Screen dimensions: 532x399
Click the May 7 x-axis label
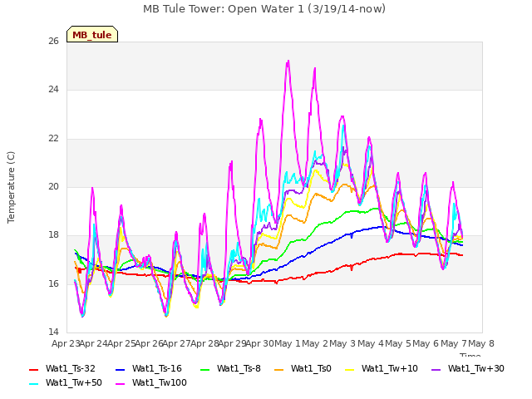454,343
